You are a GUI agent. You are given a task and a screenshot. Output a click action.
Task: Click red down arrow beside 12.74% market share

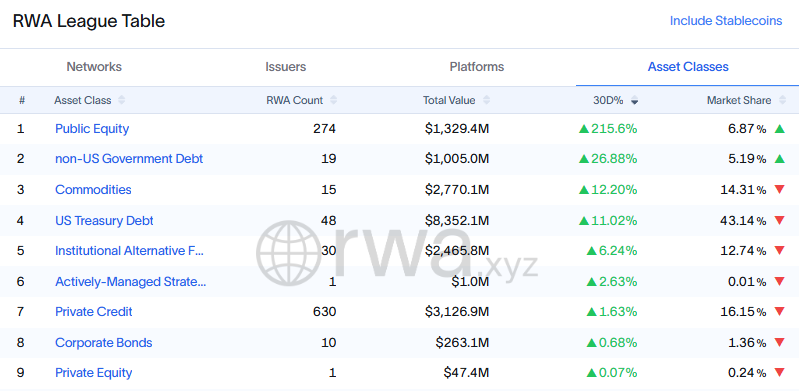[780, 251]
